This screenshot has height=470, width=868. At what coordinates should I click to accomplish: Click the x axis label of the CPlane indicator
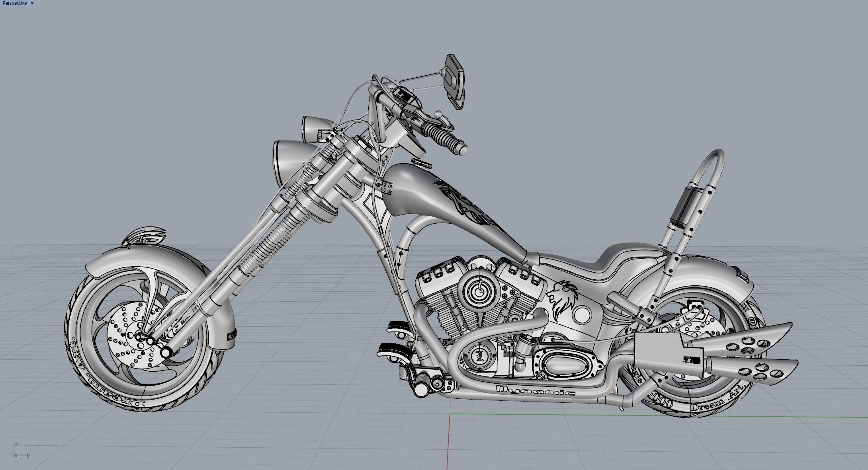[15, 455]
